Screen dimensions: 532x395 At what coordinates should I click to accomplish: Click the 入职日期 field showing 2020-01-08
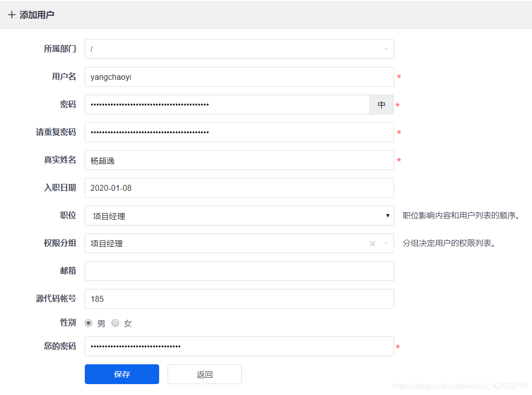239,188
